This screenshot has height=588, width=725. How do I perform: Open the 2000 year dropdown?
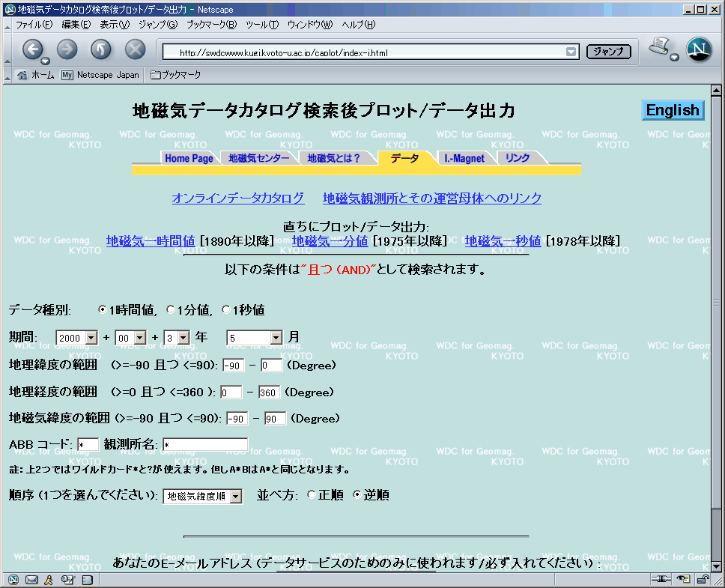point(76,338)
